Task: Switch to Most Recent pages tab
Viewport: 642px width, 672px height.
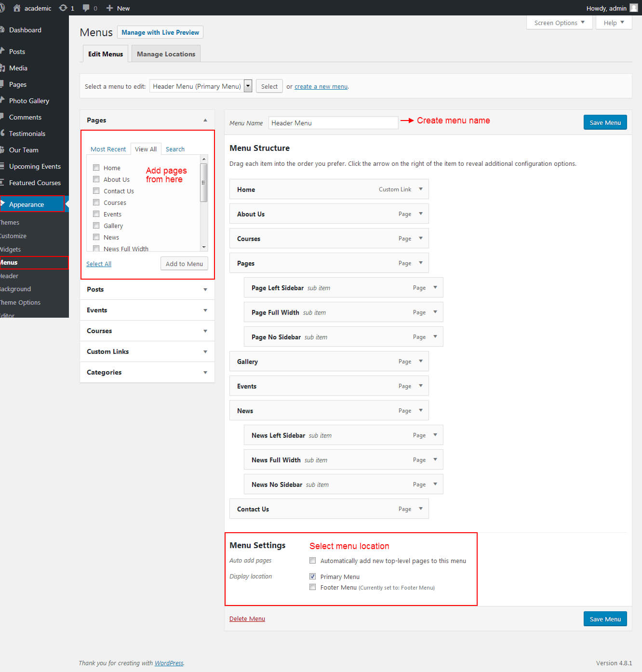Action: [x=108, y=149]
